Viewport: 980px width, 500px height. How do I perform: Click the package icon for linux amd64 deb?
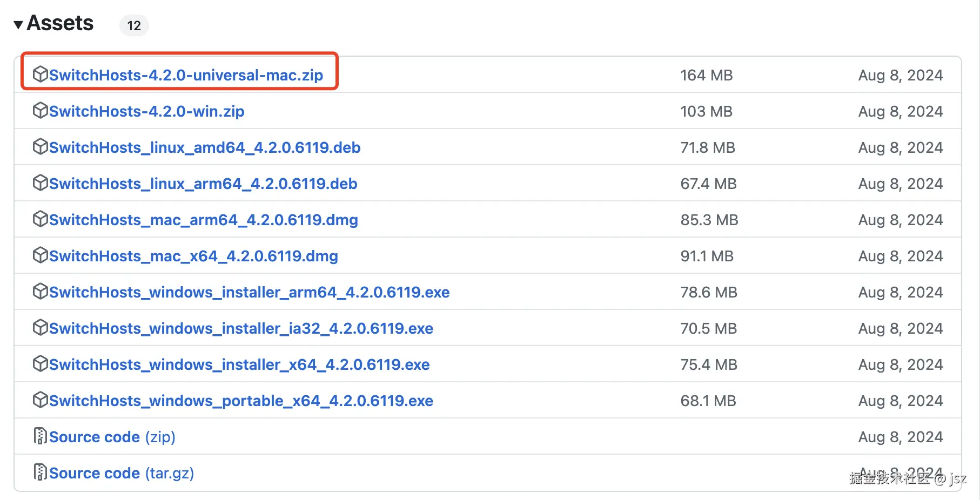[x=40, y=147]
